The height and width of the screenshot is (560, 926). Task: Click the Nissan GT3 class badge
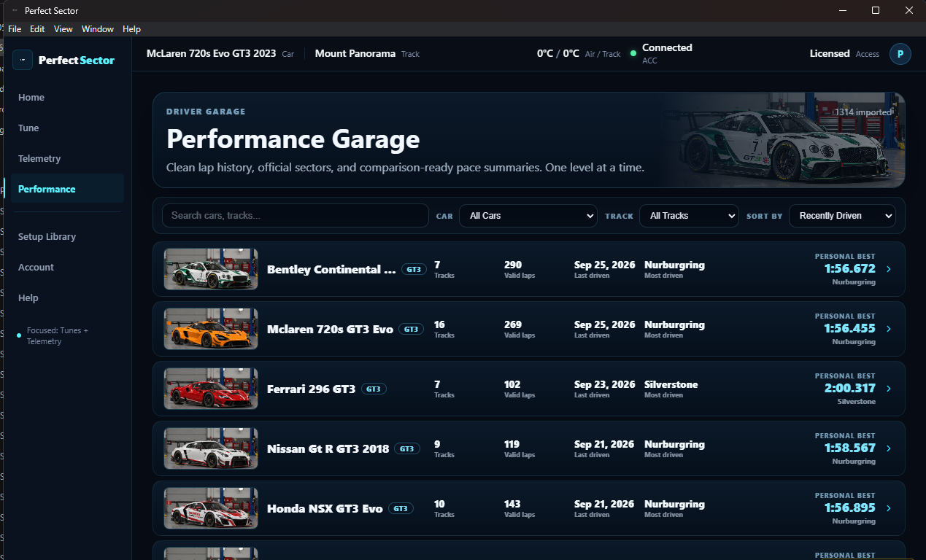(407, 448)
